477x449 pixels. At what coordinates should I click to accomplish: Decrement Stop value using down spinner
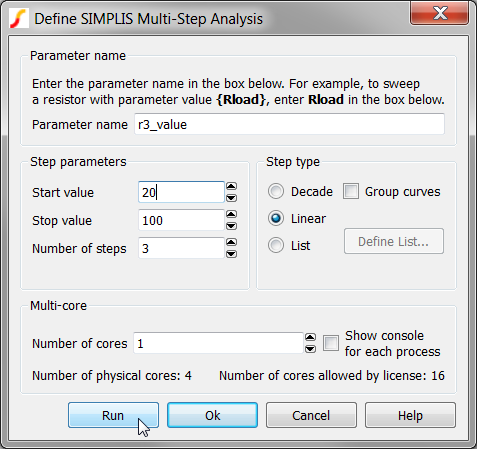coord(231,226)
